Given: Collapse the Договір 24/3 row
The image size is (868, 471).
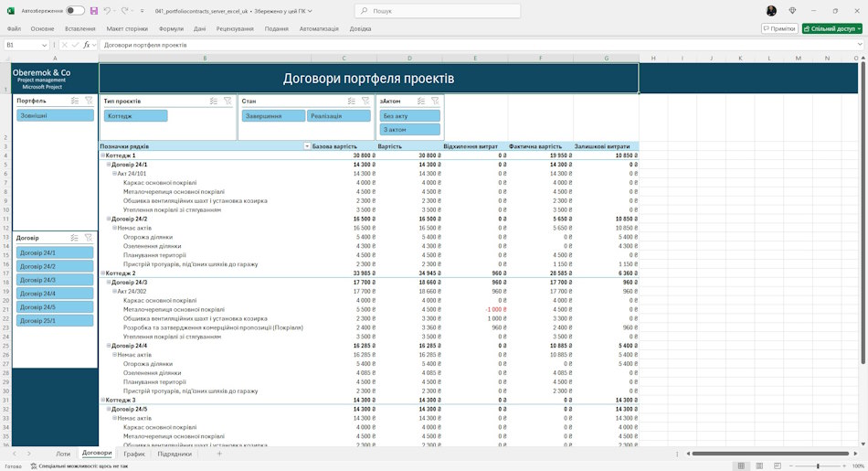Looking at the screenshot, I should pos(109,282).
